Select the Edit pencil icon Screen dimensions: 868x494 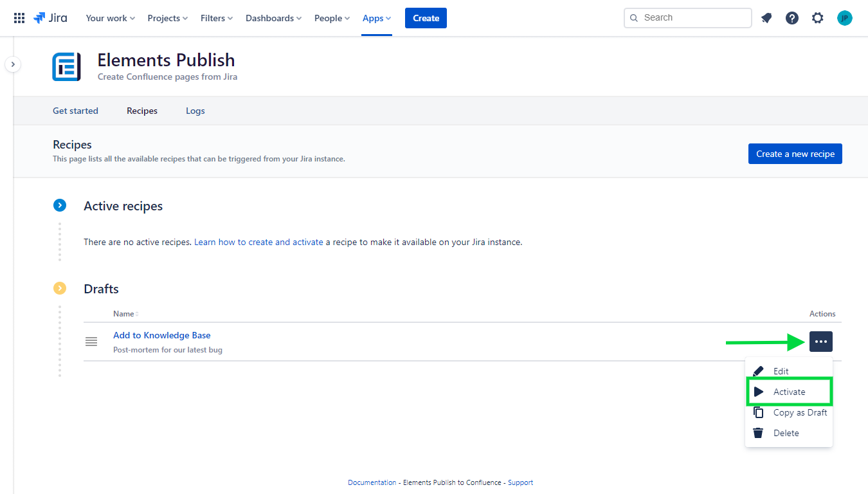pos(758,371)
